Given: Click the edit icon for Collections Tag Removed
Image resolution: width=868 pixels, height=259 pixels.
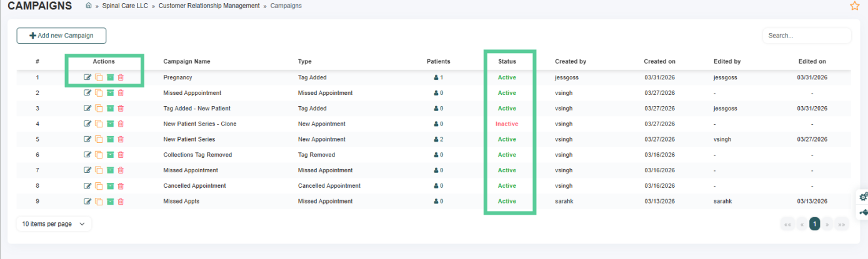Looking at the screenshot, I should (x=87, y=155).
